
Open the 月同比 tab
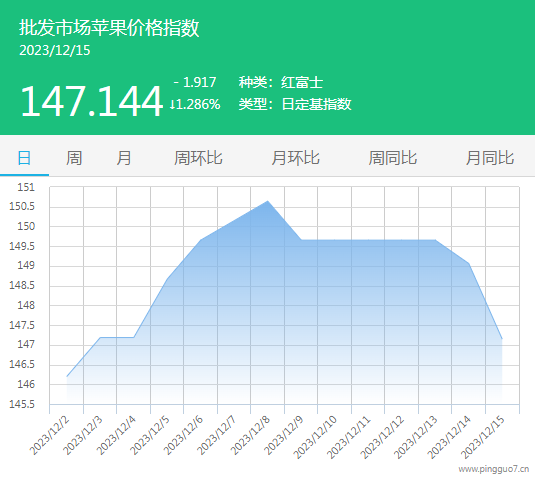490,158
